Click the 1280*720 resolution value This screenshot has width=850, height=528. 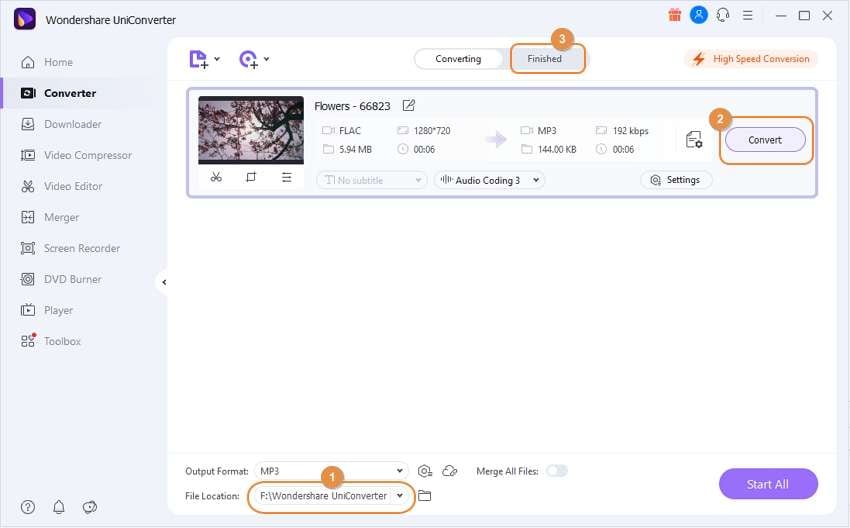pyautogui.click(x=432, y=131)
